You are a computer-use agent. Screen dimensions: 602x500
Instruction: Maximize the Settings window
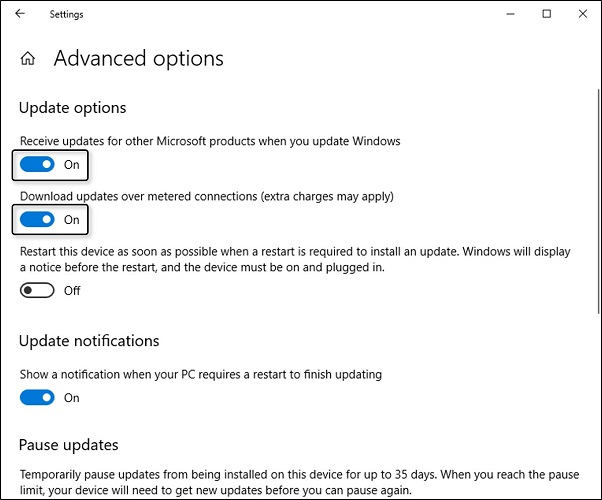pos(546,14)
